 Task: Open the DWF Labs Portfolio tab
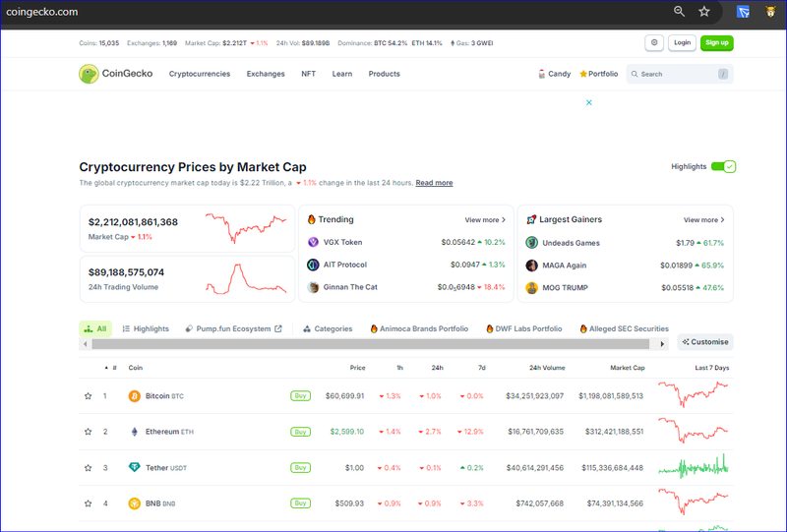524,328
